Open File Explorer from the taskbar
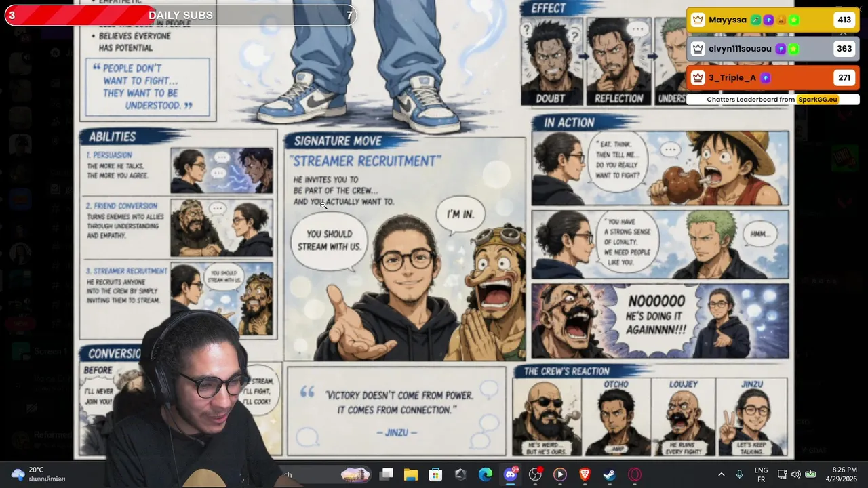The image size is (868, 488). pos(410,474)
